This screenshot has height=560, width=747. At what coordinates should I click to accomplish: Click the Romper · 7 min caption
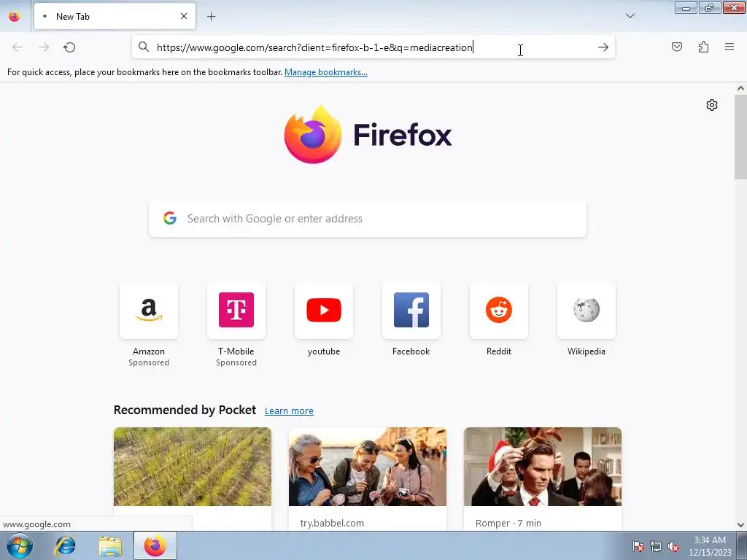pos(508,523)
